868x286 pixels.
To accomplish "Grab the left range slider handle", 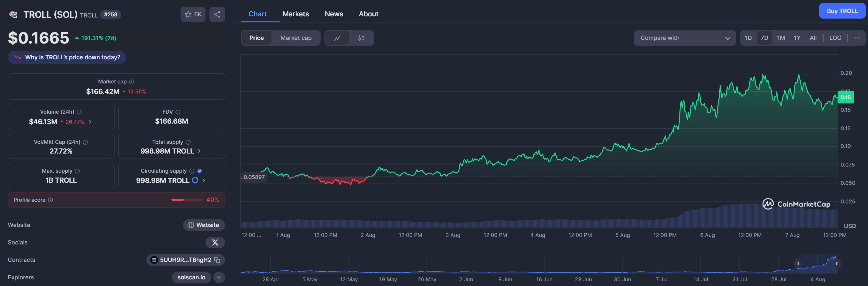I will click(798, 264).
